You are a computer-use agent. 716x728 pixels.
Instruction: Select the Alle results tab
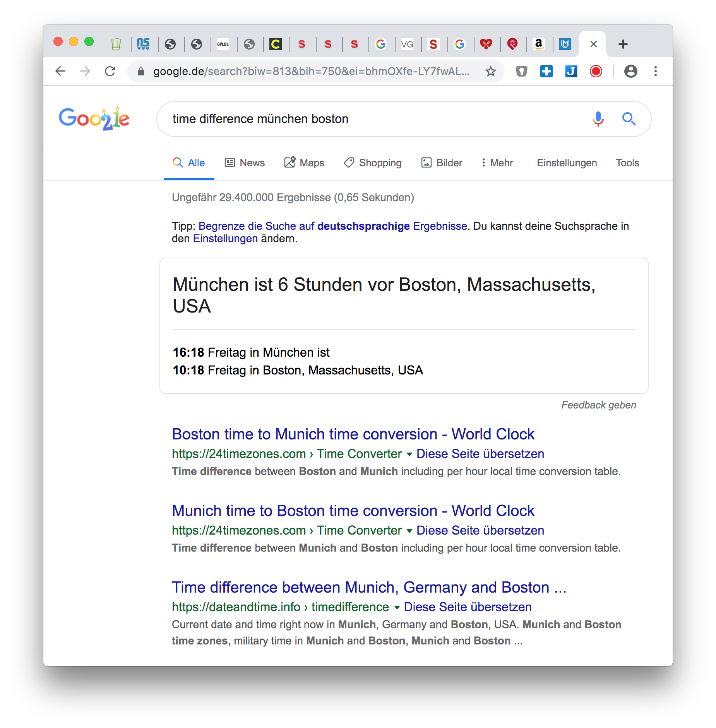(x=189, y=163)
